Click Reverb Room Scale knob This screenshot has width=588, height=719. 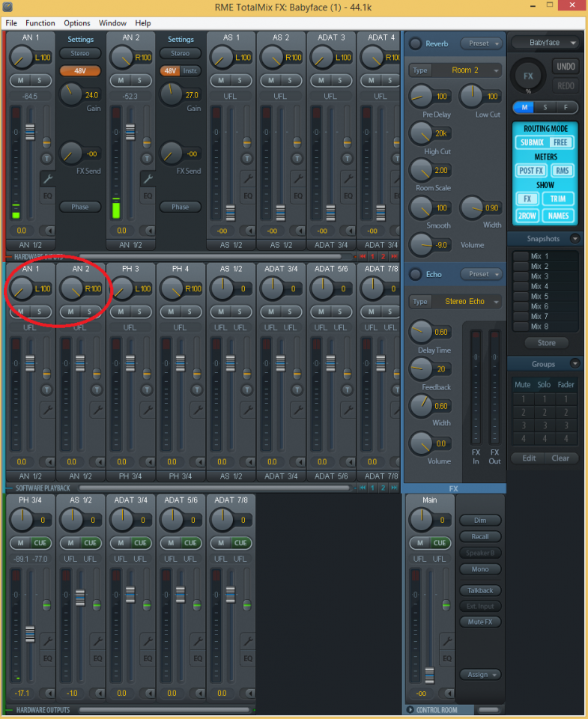coord(419,170)
